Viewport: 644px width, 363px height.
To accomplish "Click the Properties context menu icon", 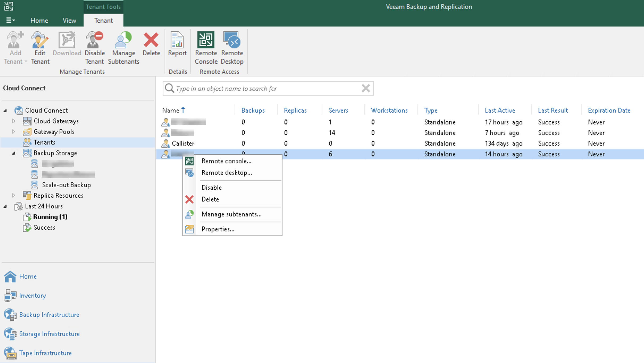I will (189, 229).
